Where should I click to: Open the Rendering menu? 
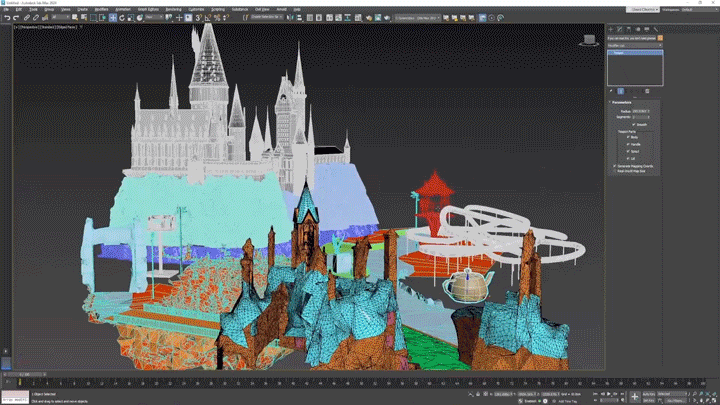pos(173,9)
